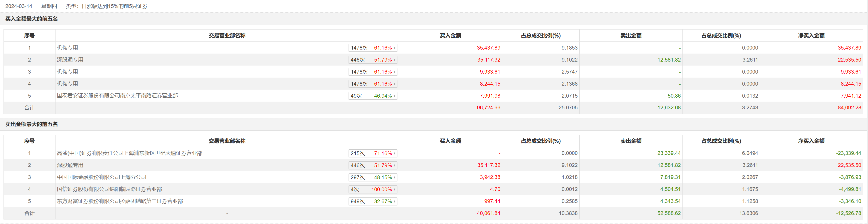Open 高盛(中国)证券上海浦东新区世纪大道营业部 link
The image size is (868, 224).
[x=129, y=153]
